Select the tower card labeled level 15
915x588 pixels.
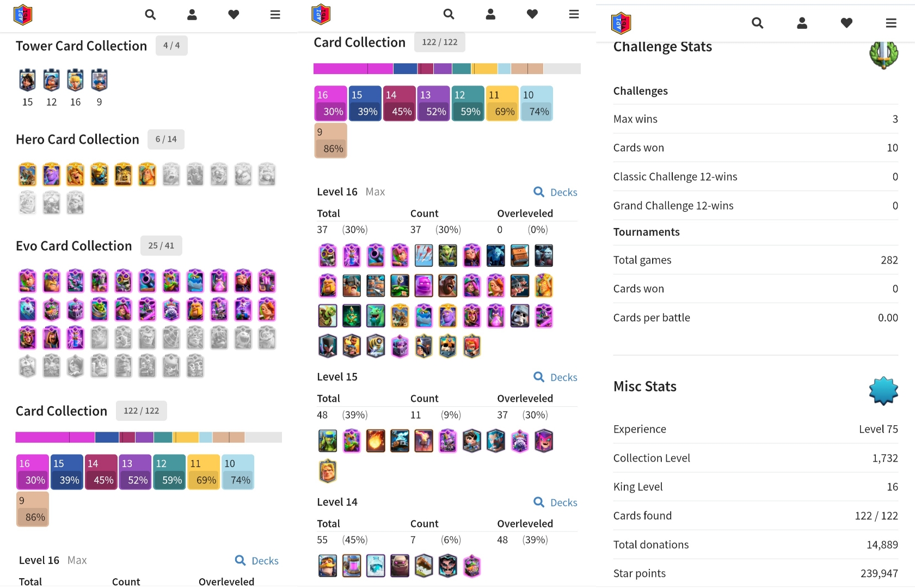point(27,81)
